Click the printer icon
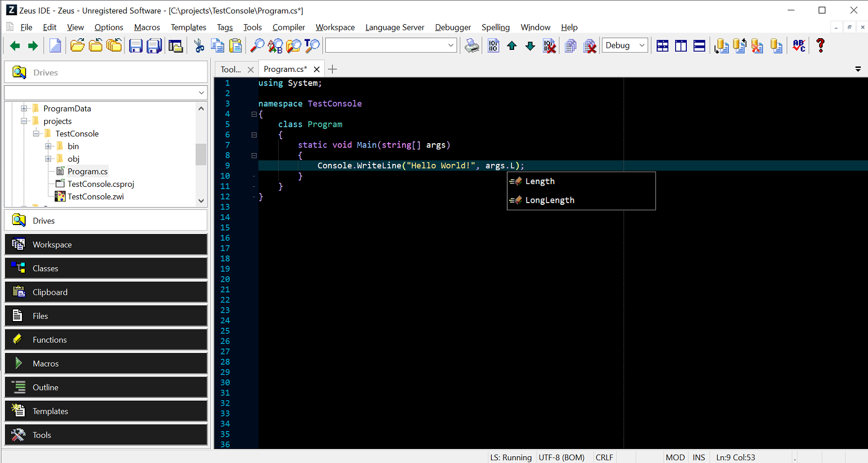The width and height of the screenshot is (868, 463). point(472,46)
